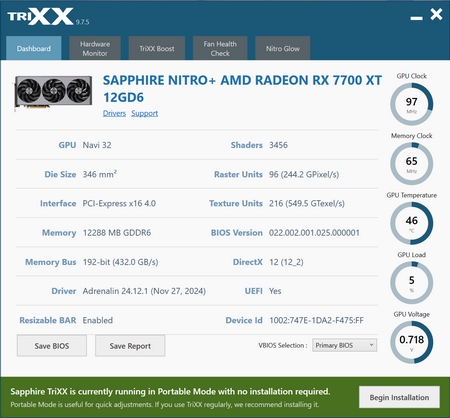
Task: Click the GPU Clock gauge
Action: tap(412, 104)
